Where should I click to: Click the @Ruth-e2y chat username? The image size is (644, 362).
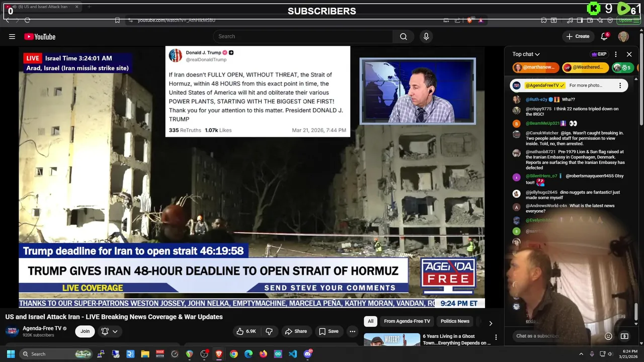[536, 100]
